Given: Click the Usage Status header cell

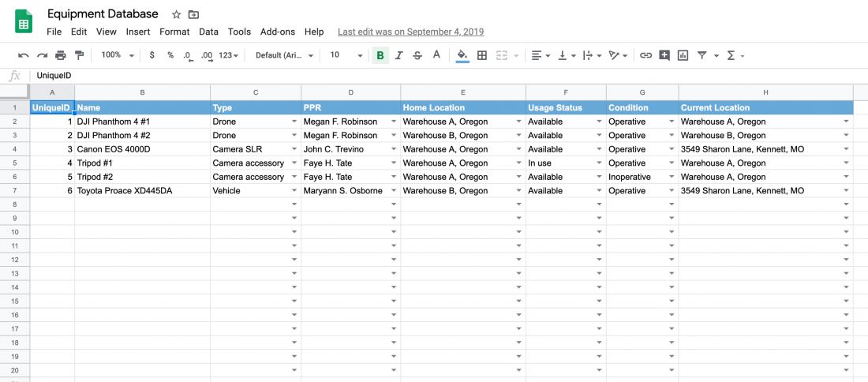Looking at the screenshot, I should [x=566, y=108].
